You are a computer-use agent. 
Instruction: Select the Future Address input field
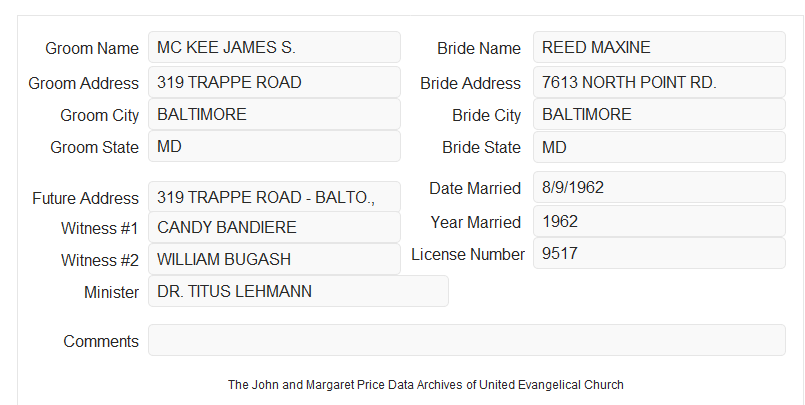tap(274, 197)
